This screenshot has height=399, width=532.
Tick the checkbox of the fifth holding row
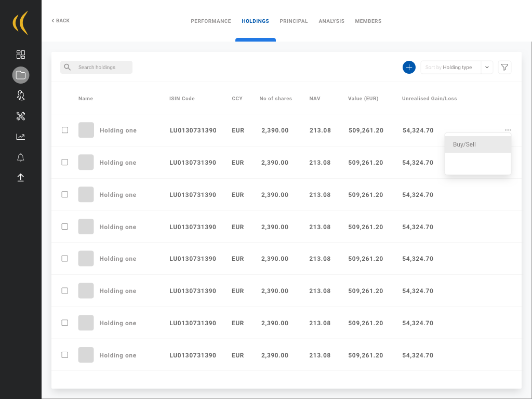tap(64, 259)
